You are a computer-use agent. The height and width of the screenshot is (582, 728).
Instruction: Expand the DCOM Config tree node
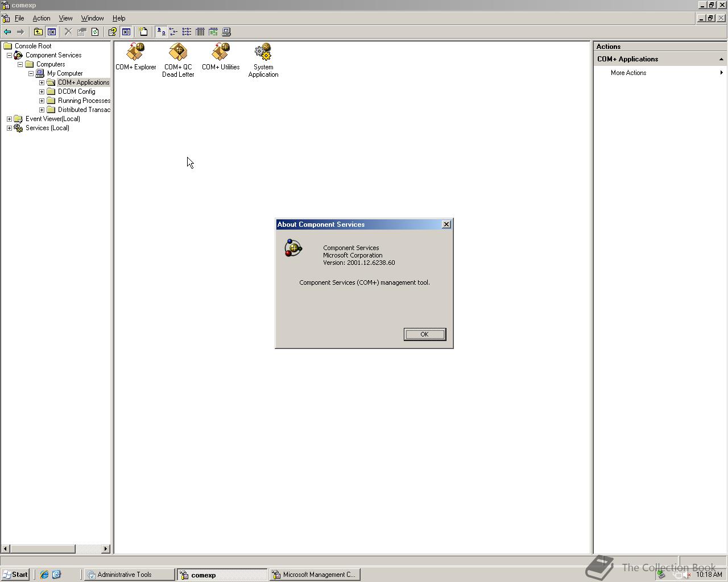point(42,92)
